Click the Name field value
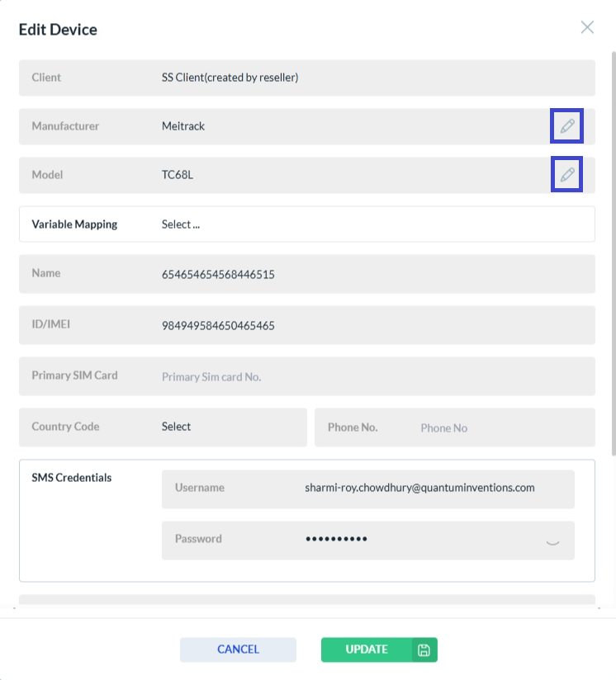 pyautogui.click(x=218, y=275)
